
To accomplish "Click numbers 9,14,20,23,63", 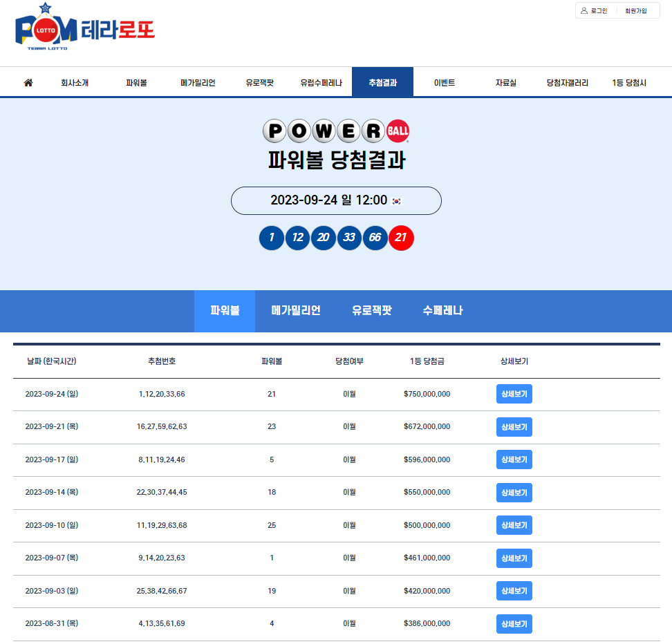I will (x=162, y=558).
